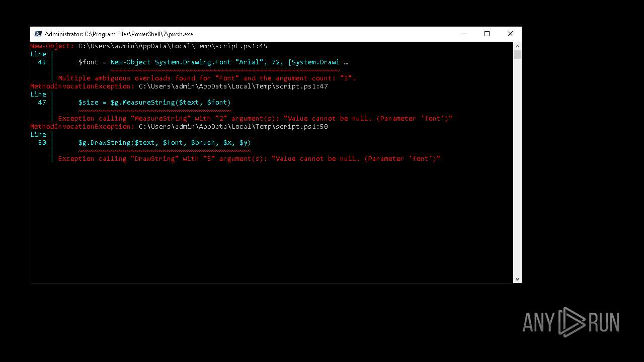Click line number 50 in console

click(x=42, y=143)
